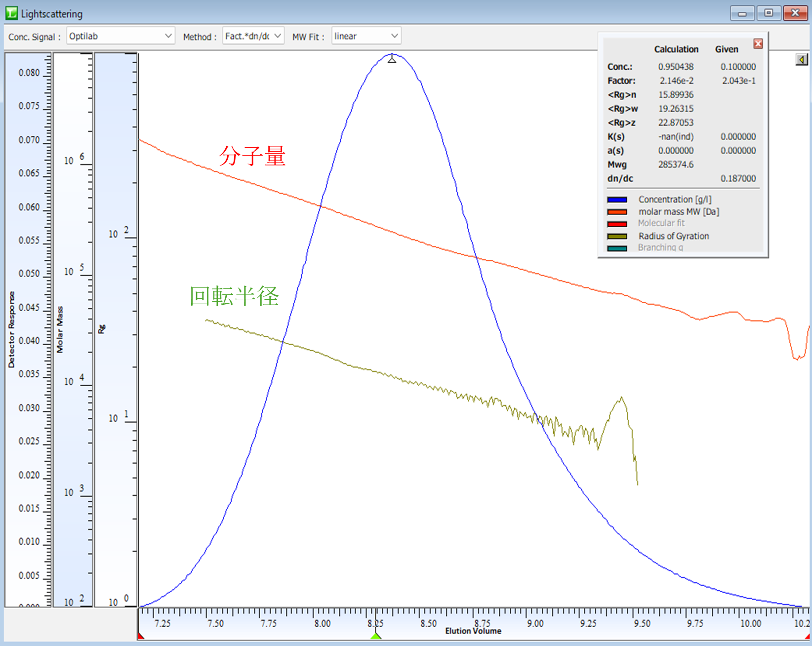Viewport: 812px width, 646px height.
Task: Click the red left integration limit marker
Action: (x=141, y=636)
